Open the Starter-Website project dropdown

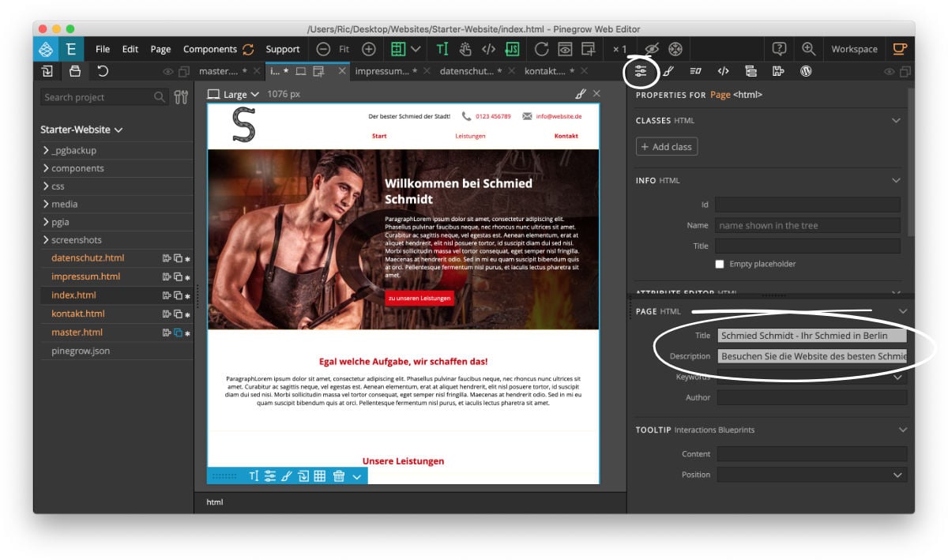click(x=81, y=130)
